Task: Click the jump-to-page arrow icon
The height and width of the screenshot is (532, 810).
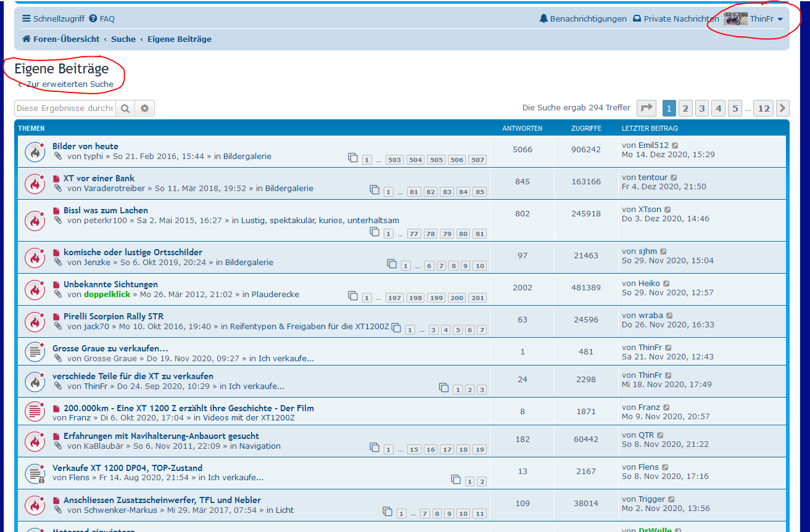Action: click(646, 108)
